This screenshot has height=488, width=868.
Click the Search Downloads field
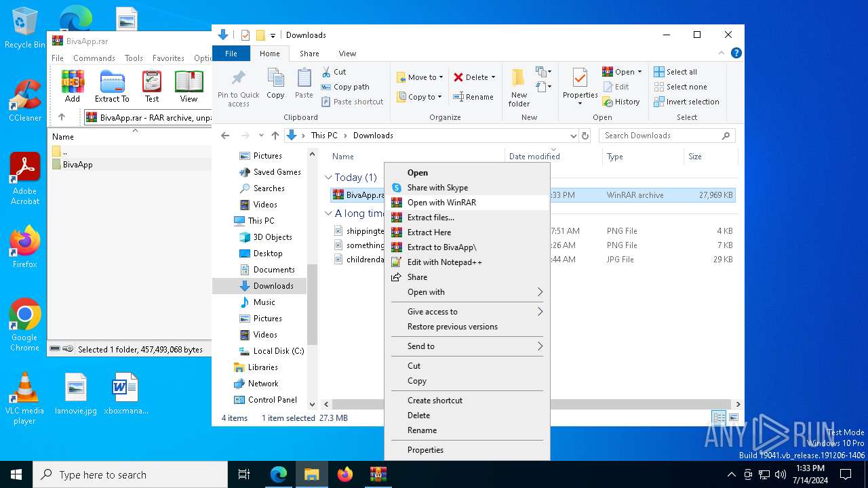[x=661, y=136]
